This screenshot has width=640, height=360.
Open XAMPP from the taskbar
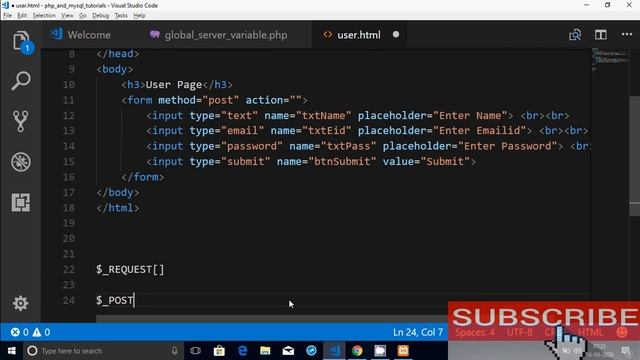[403, 351]
